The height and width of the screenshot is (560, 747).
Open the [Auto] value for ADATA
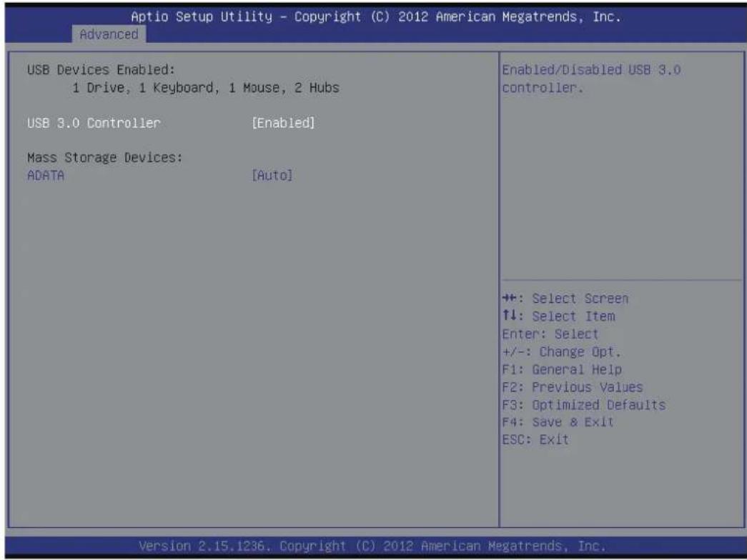pyautogui.click(x=272, y=175)
